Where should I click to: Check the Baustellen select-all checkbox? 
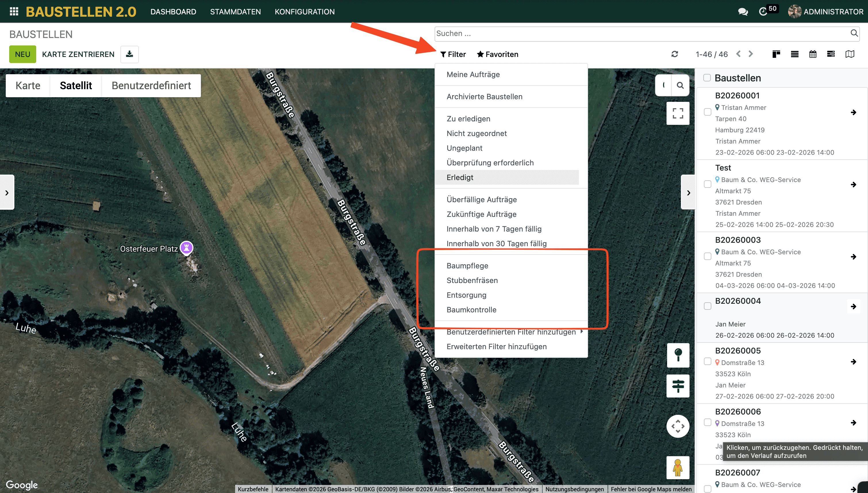(707, 78)
